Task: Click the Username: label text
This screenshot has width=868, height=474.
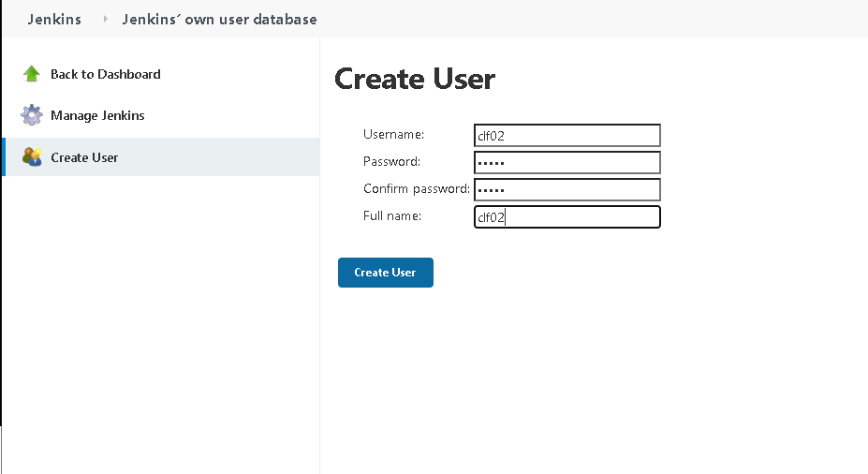Action: [x=393, y=135]
